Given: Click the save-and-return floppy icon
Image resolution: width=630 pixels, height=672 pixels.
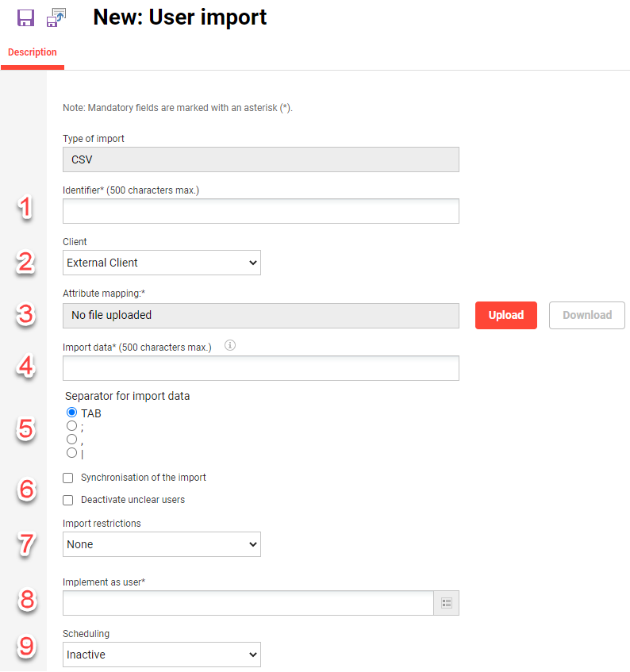Looking at the screenshot, I should click(x=56, y=17).
